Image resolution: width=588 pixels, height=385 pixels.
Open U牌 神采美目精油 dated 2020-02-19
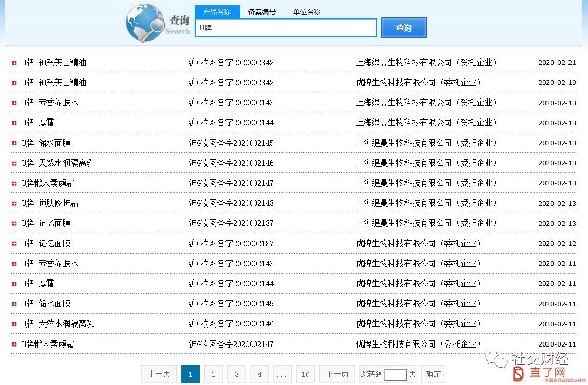(54, 83)
